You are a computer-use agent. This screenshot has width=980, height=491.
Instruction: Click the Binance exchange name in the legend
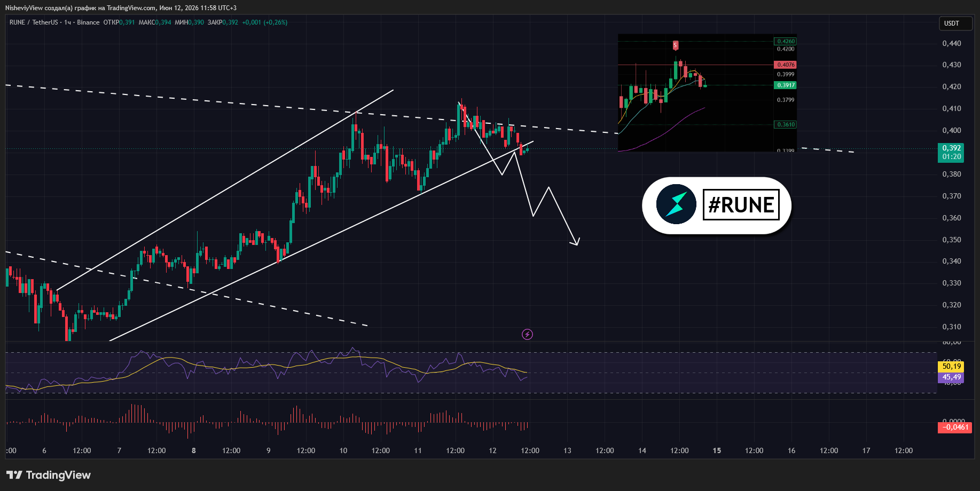(88, 22)
